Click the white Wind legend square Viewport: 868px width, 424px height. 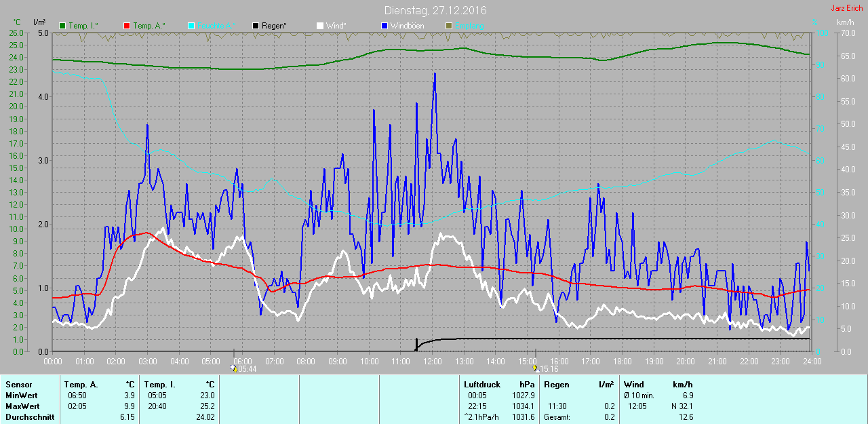coord(319,26)
